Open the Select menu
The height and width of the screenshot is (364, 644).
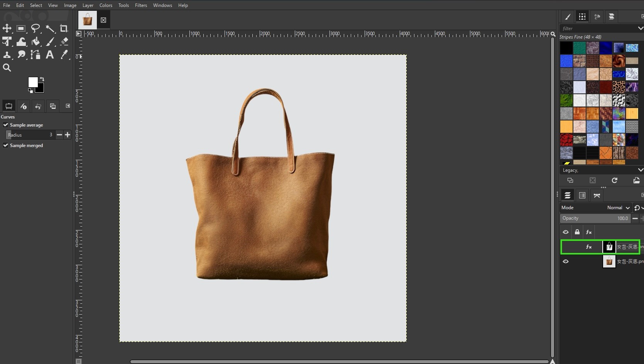(36, 5)
